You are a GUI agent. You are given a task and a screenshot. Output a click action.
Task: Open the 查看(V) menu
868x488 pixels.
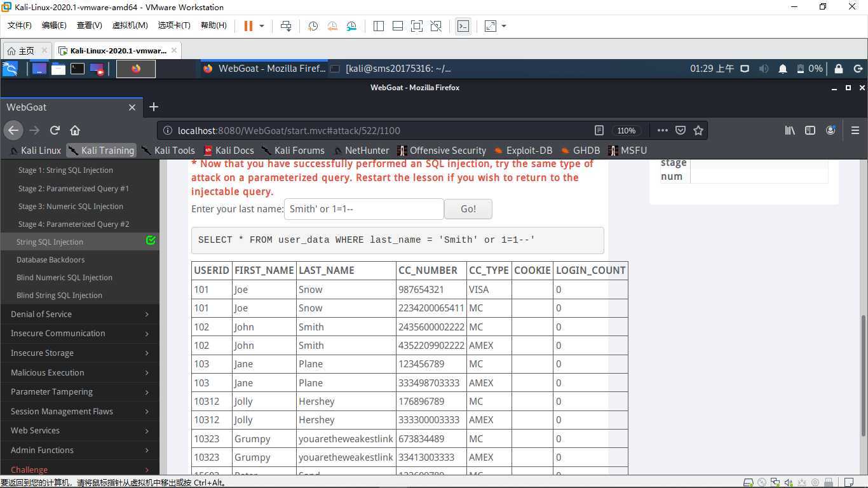(89, 25)
